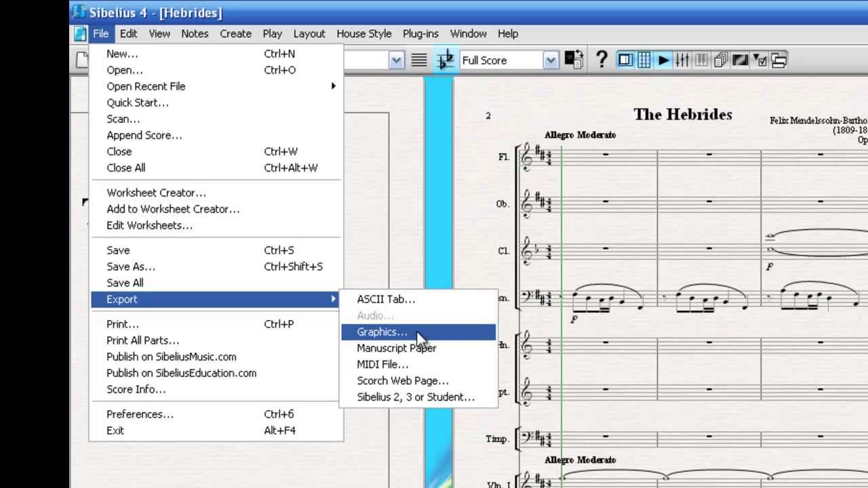Click the Video window toolbar icon
This screenshot has height=488, width=868.
(740, 60)
